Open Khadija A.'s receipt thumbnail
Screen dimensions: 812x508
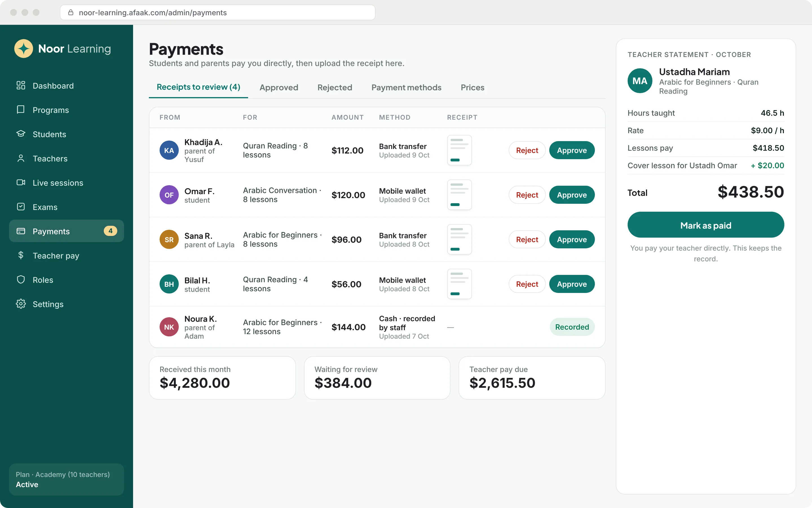pyautogui.click(x=459, y=150)
